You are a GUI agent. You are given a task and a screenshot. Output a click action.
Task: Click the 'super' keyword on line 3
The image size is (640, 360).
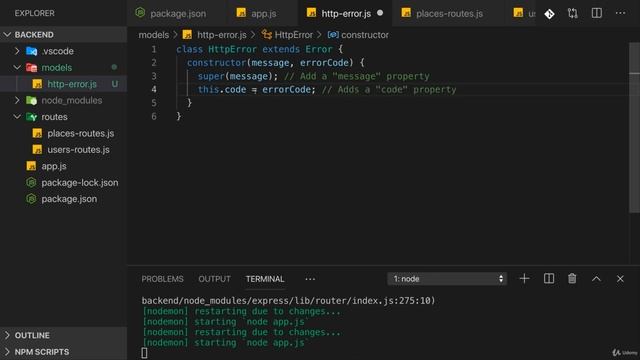(211, 76)
